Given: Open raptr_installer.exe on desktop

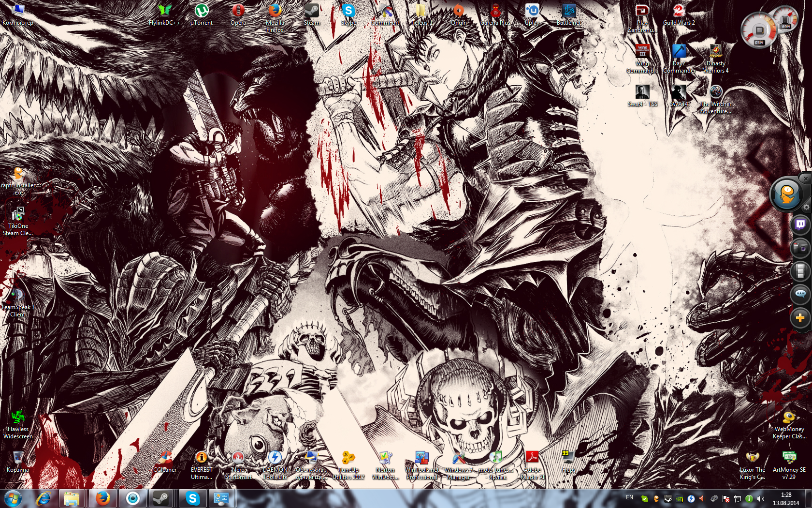Looking at the screenshot, I should (18, 180).
